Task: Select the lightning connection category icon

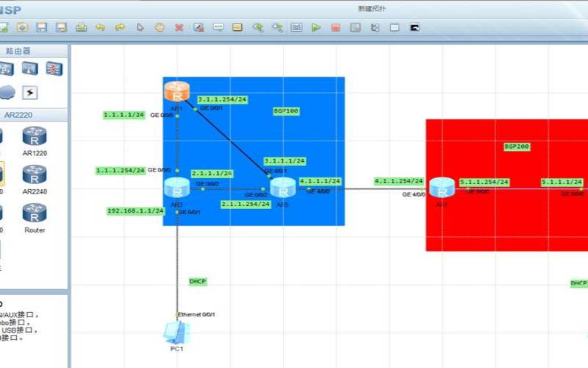Action: coord(30,93)
